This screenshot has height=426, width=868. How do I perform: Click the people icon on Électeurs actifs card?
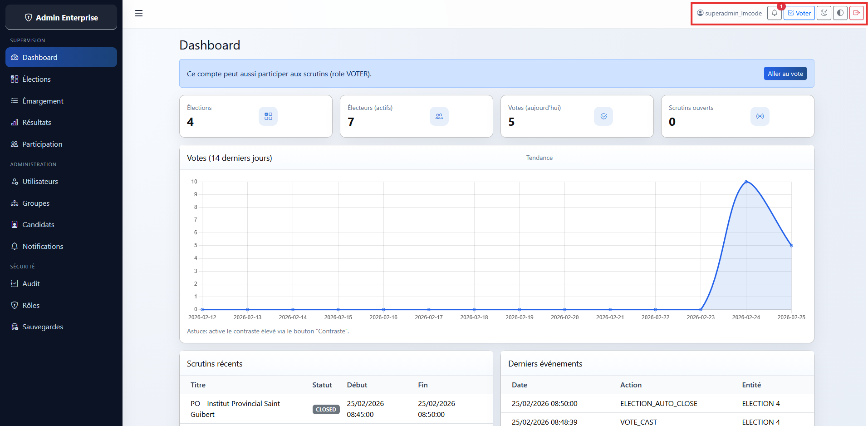[x=439, y=116]
